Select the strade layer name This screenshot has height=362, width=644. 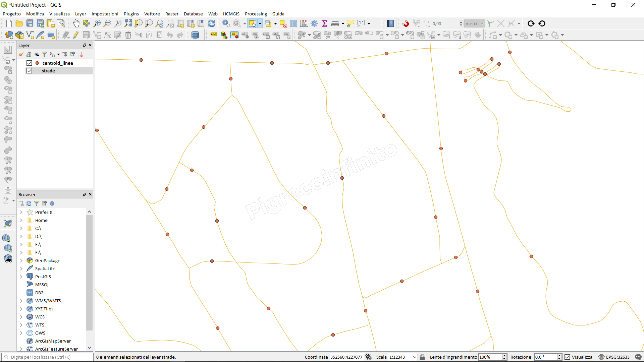click(48, 71)
